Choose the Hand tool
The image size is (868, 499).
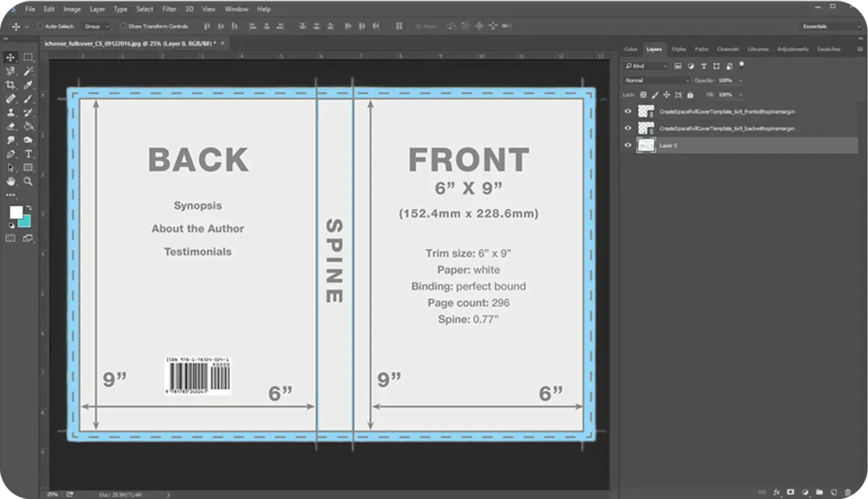[10, 181]
